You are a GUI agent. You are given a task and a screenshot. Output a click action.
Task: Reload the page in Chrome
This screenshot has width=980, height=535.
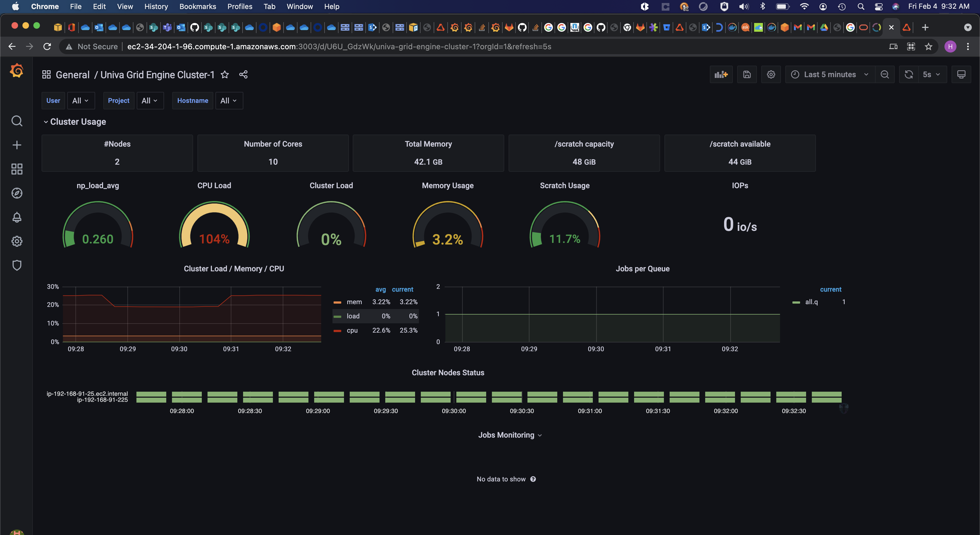47,46
